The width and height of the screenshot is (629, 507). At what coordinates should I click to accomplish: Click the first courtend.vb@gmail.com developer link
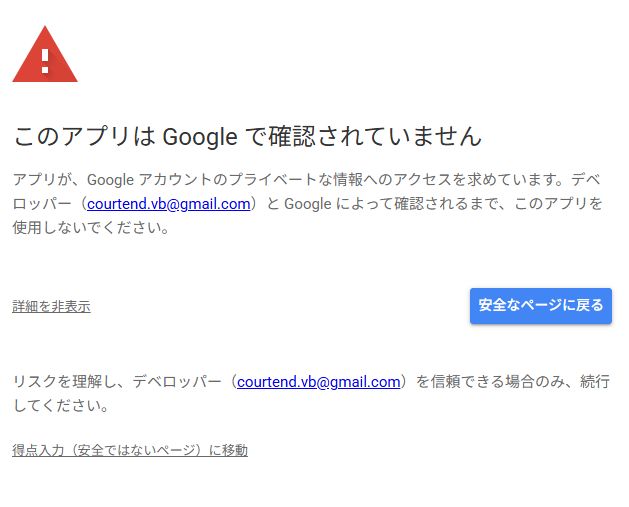coord(168,204)
